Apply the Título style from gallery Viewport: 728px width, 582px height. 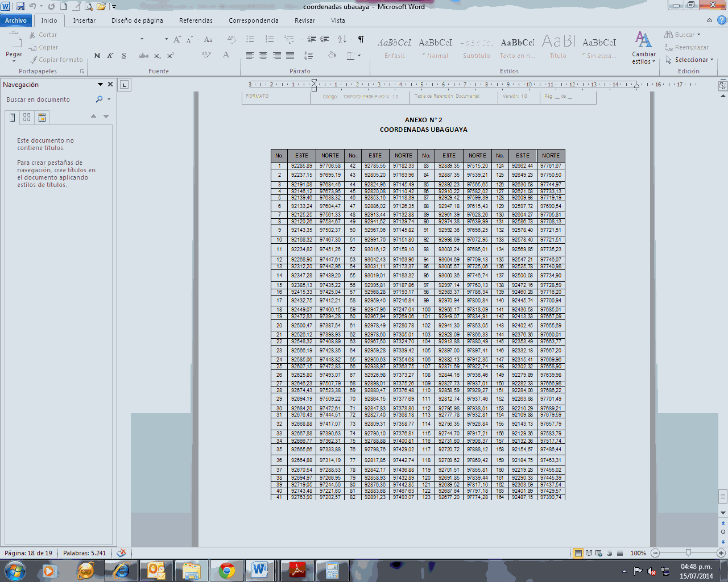[558, 48]
